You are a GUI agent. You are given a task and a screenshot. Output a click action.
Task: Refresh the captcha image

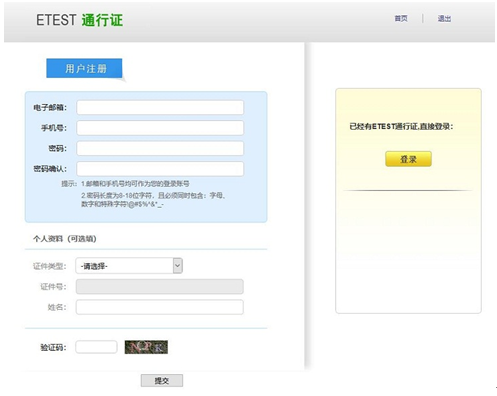[x=146, y=347]
